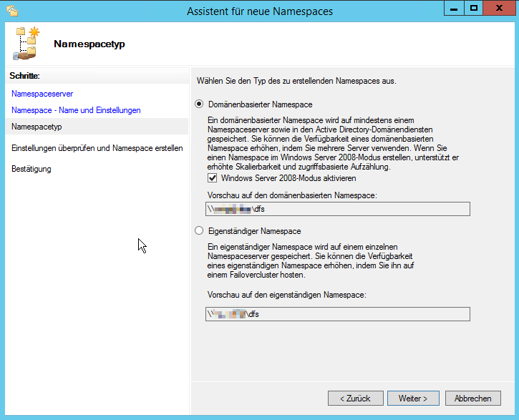Click the wizard system icon in title bar
This screenshot has height=420, width=519.
pyautogui.click(x=12, y=11)
